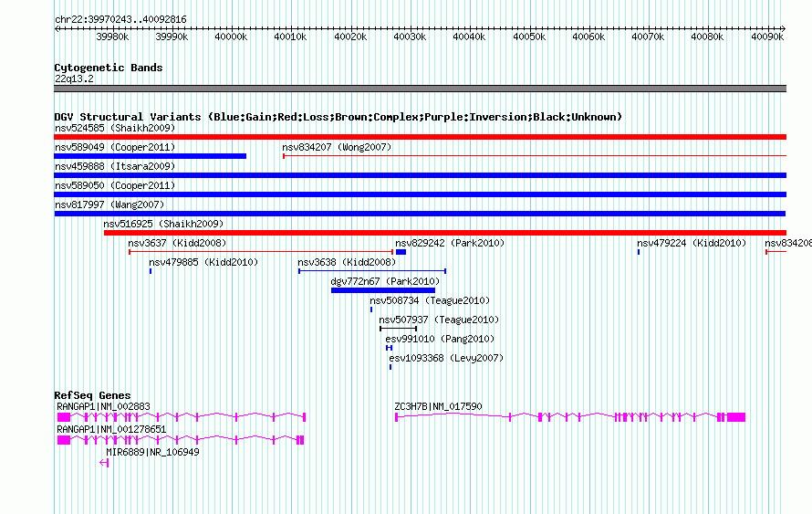Viewport: 812px width, 514px height.
Task: Open the nsv516925 (Shaikh2009) variant label
Action: click(x=163, y=224)
